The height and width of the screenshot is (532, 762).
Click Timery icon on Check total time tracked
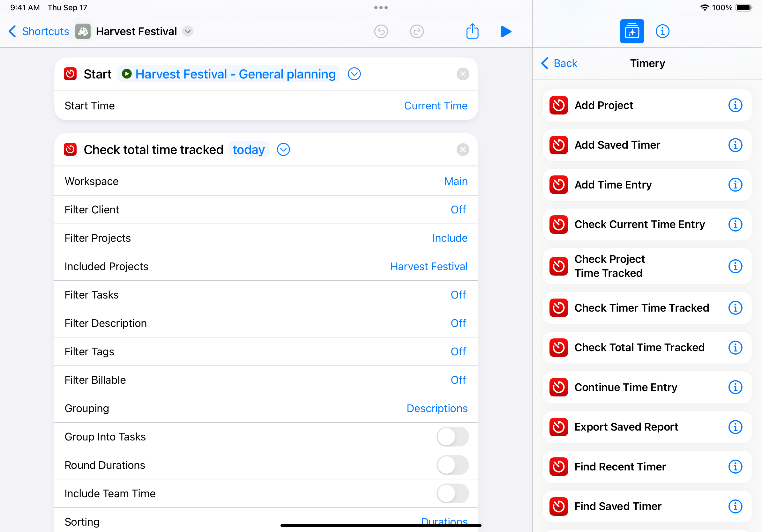(70, 150)
